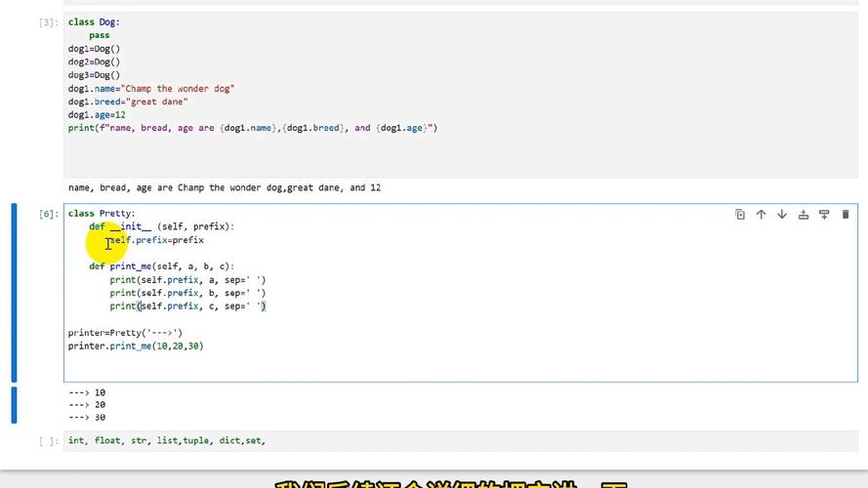Click the 'dog3=Dog()' line

tap(94, 75)
